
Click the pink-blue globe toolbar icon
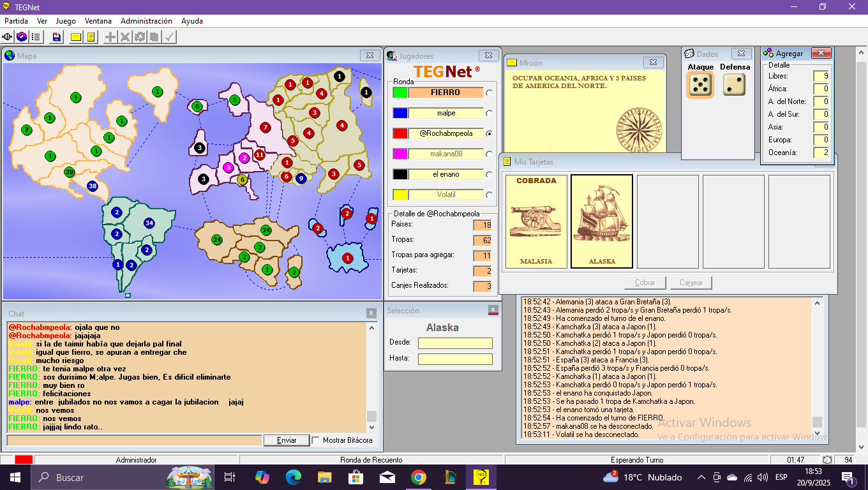point(22,37)
